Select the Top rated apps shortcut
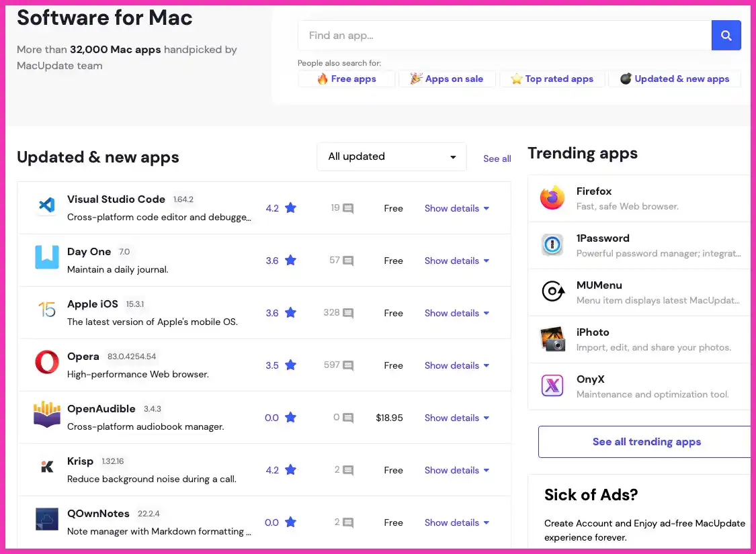Screen dimensions: 756x554 point(552,79)
